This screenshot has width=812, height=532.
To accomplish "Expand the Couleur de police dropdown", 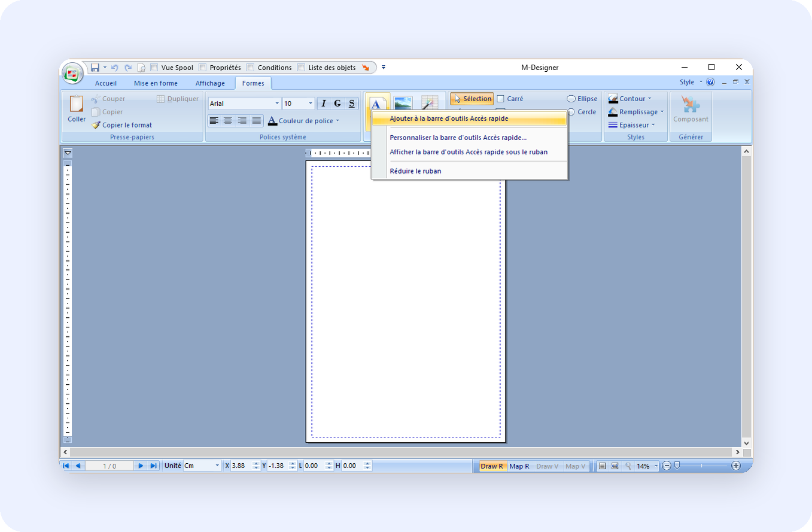I will pos(337,121).
